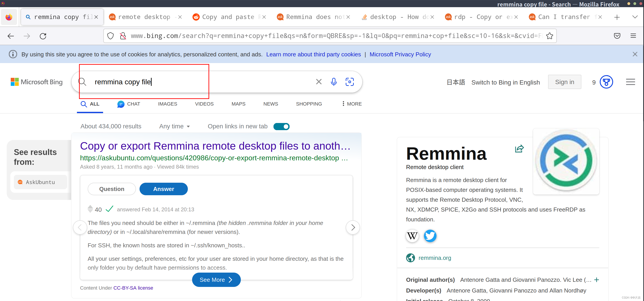Image resolution: width=644 pixels, height=301 pixels.
Task: Click the See More button
Action: pyautogui.click(x=216, y=280)
